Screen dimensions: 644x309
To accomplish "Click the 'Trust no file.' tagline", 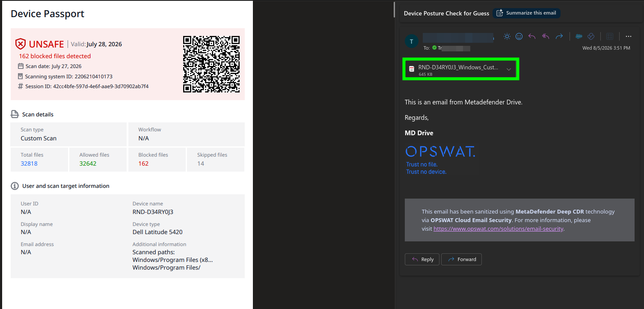I will [x=422, y=164].
